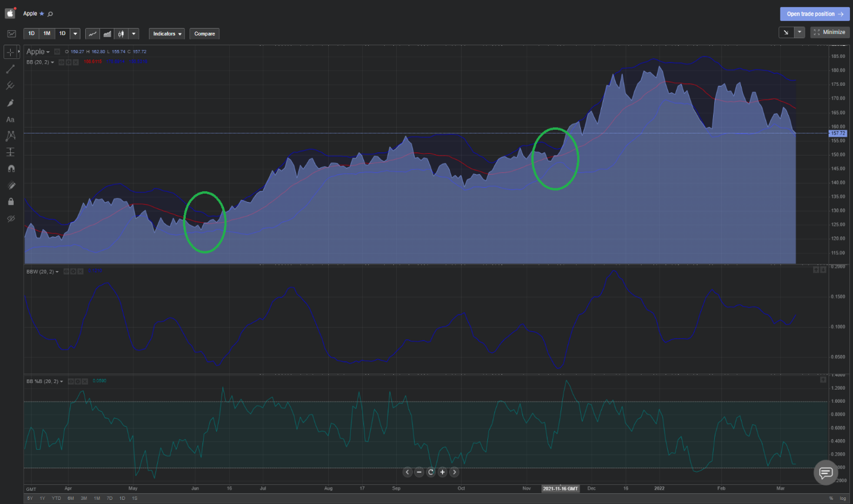
Task: Switch to the area chart type icon
Action: click(107, 34)
